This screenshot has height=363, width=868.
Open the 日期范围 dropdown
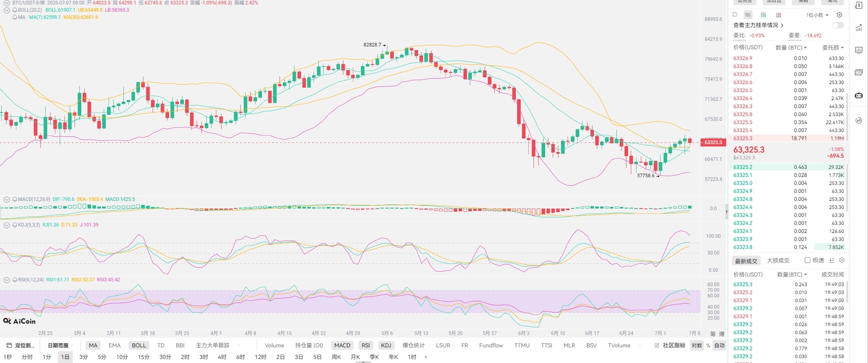(x=60, y=345)
